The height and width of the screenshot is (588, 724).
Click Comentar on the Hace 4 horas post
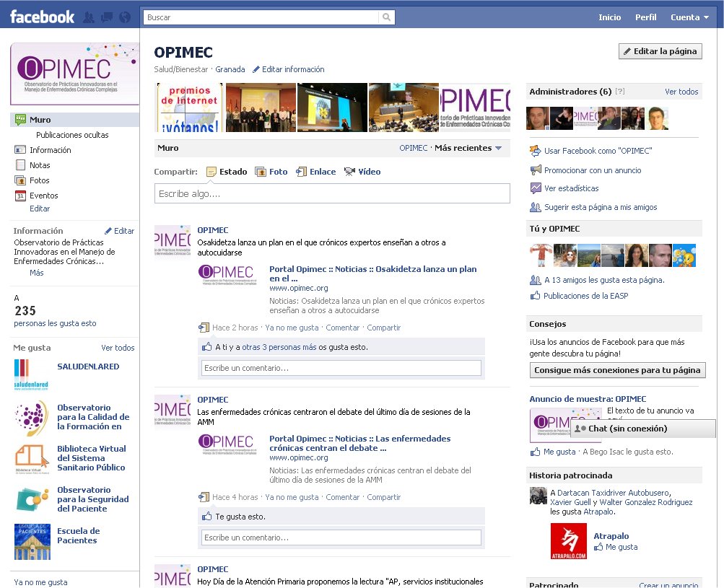click(x=343, y=497)
